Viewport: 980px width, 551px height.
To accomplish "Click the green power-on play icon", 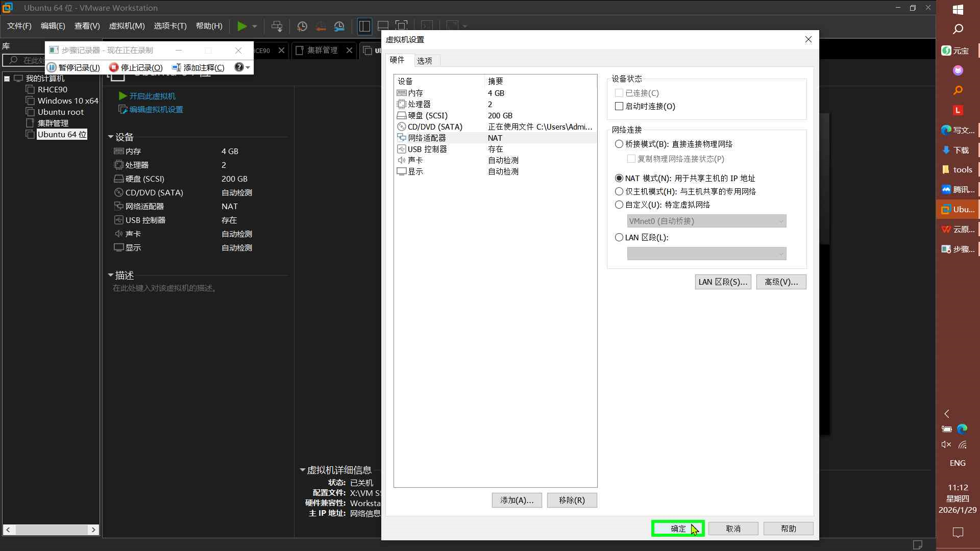I will point(242,26).
